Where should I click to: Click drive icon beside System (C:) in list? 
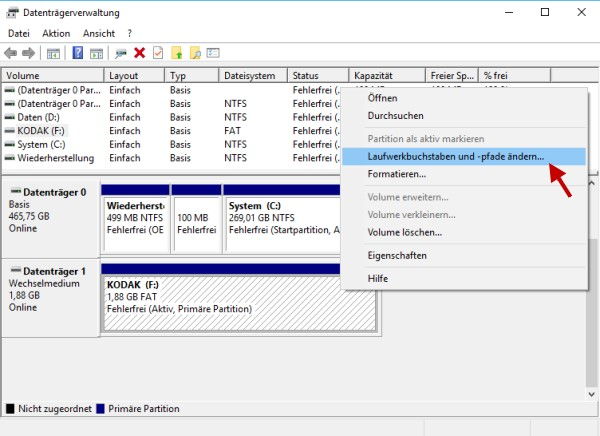click(x=10, y=145)
